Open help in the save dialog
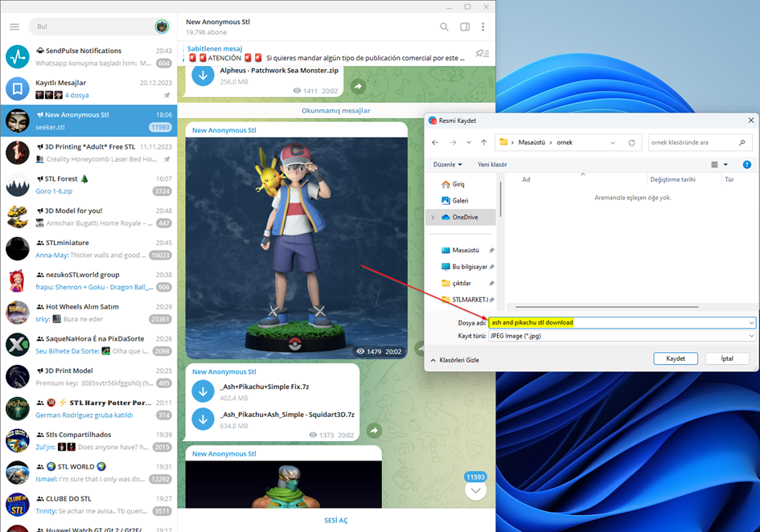760x532 pixels. [x=747, y=165]
